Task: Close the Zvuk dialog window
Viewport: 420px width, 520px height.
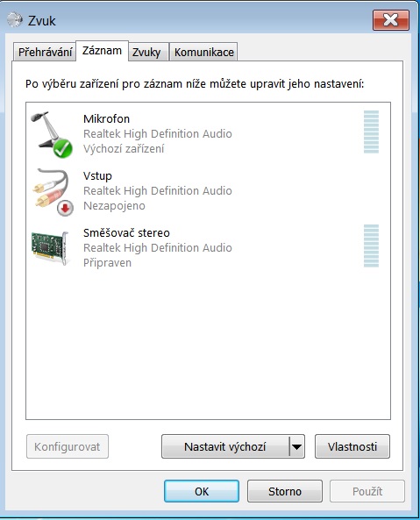Action: 391,20
